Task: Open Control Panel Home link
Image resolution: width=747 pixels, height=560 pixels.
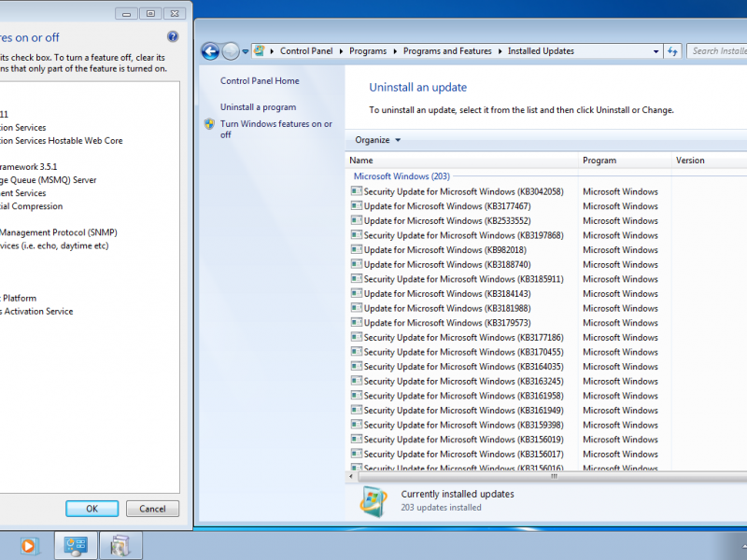Action: coord(260,81)
